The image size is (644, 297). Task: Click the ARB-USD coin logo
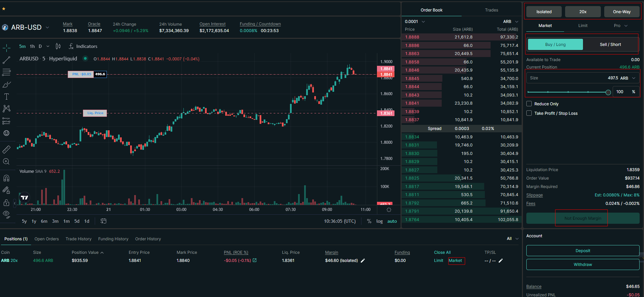point(5,27)
